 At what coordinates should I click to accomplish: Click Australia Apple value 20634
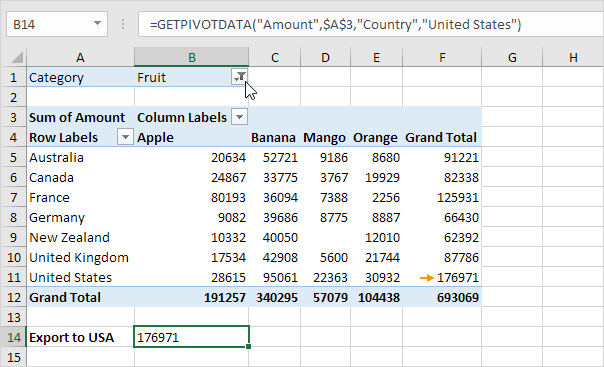(191, 157)
